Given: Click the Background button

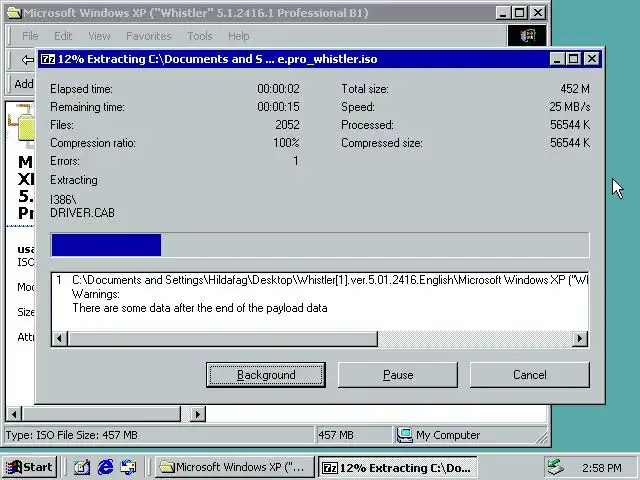Looking at the screenshot, I should point(266,375).
